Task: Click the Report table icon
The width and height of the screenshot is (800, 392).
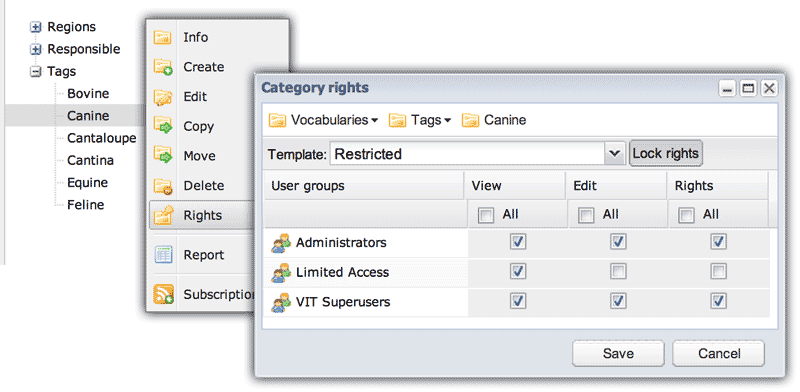Action: [x=163, y=255]
